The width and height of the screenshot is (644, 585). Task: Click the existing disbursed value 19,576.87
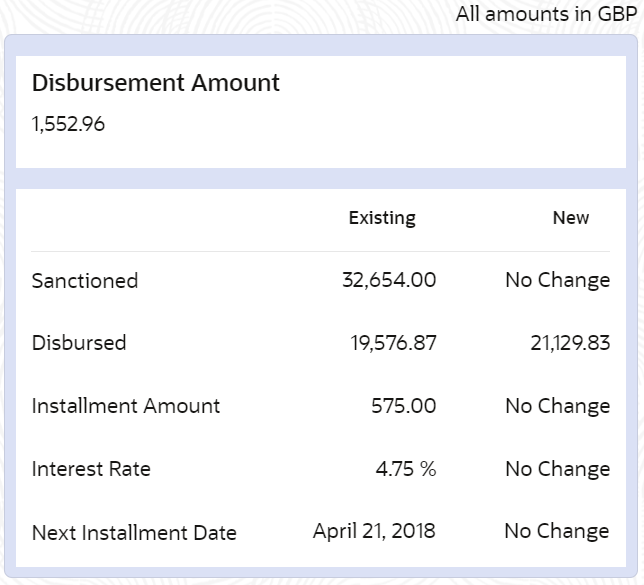click(393, 343)
